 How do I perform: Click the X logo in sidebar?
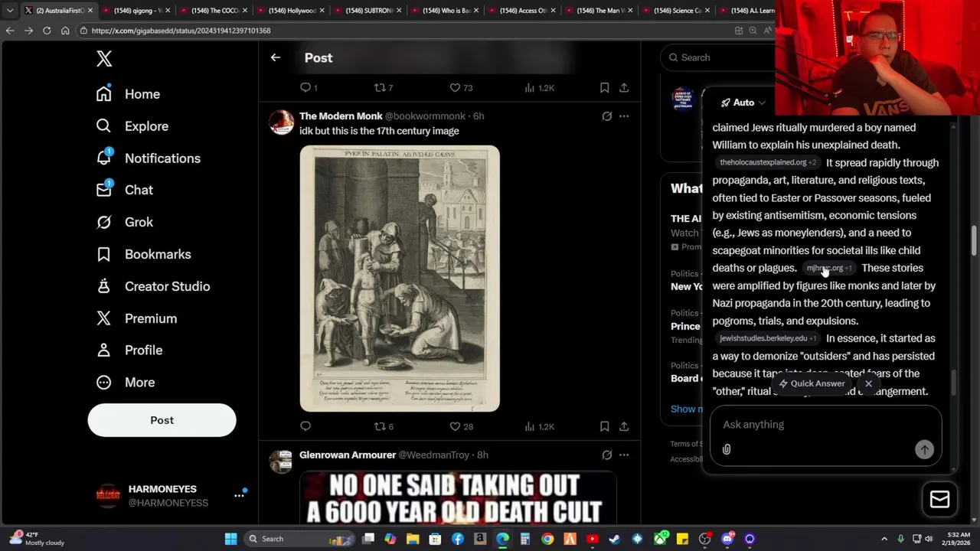[x=104, y=59]
